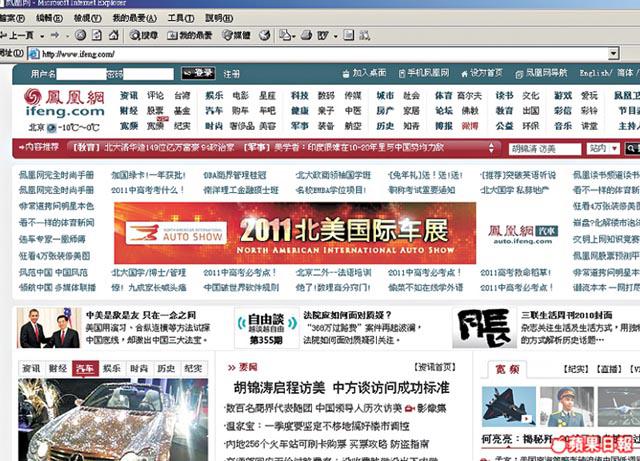Open 凤凰网导航 site navigation
This screenshot has width=640, height=461.
point(541,73)
